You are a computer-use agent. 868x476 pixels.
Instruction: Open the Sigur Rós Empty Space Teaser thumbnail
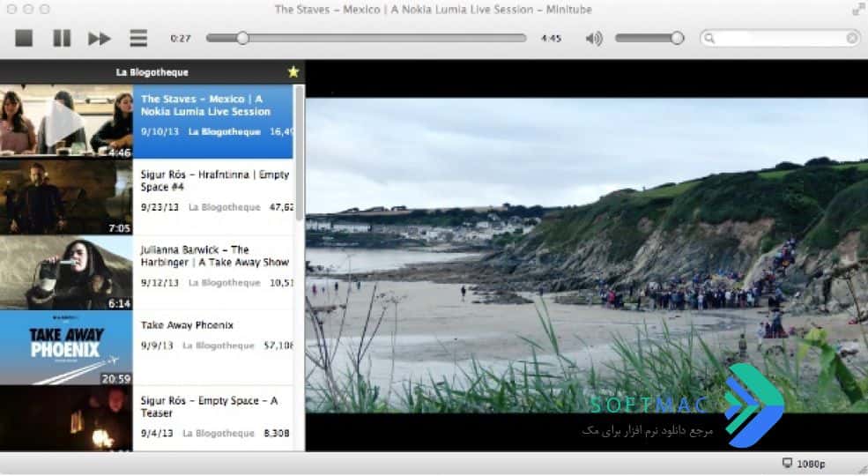pos(66,419)
